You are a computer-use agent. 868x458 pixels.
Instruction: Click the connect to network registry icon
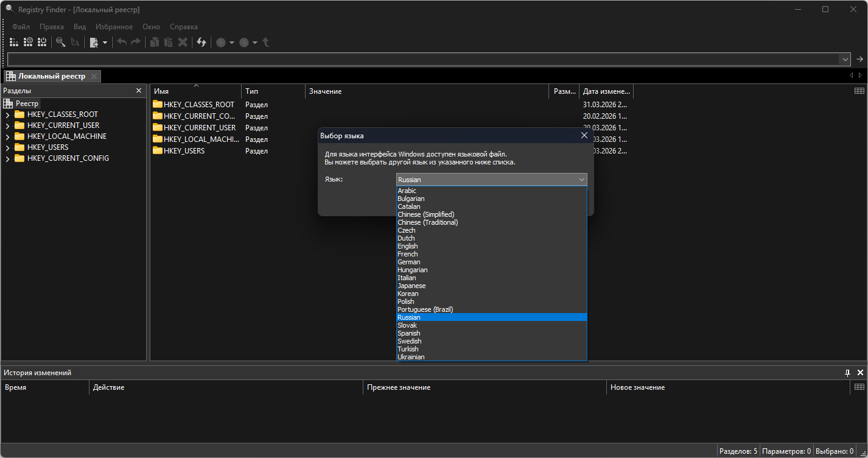(28, 42)
